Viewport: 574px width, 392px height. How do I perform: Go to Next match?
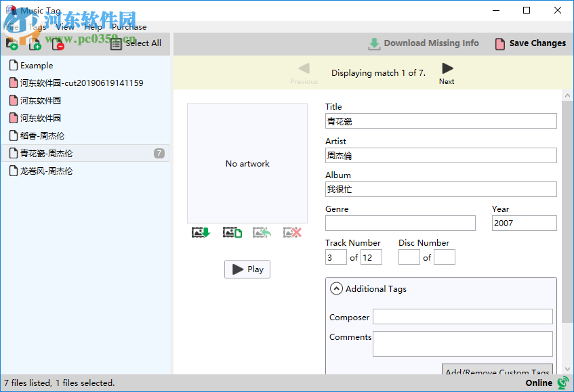(447, 74)
